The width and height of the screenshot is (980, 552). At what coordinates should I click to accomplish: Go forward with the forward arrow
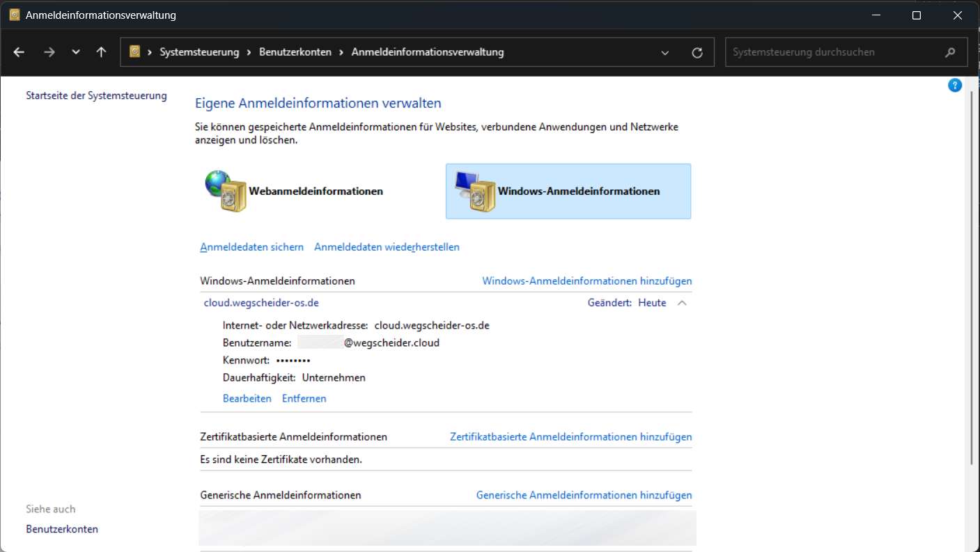click(x=49, y=52)
